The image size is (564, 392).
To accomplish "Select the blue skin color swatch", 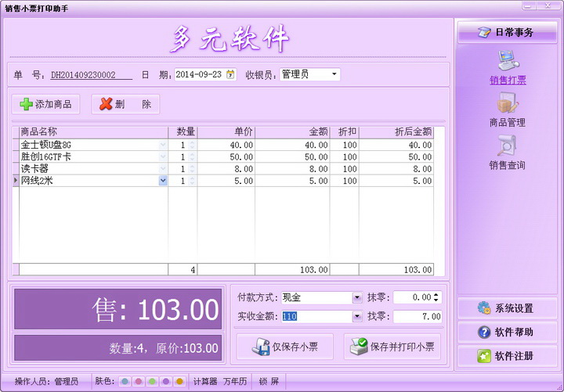I will pos(125,382).
